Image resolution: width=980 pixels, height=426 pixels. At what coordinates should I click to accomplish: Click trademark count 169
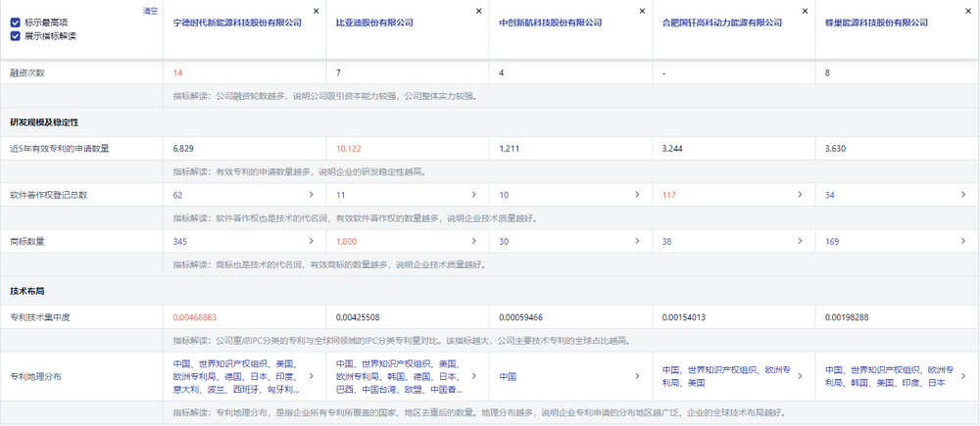tap(832, 241)
